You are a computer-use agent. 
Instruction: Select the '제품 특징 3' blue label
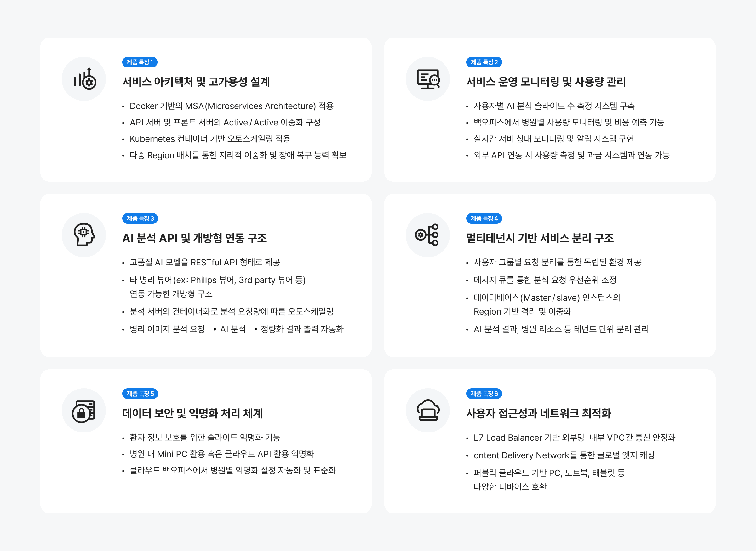pyautogui.click(x=140, y=218)
